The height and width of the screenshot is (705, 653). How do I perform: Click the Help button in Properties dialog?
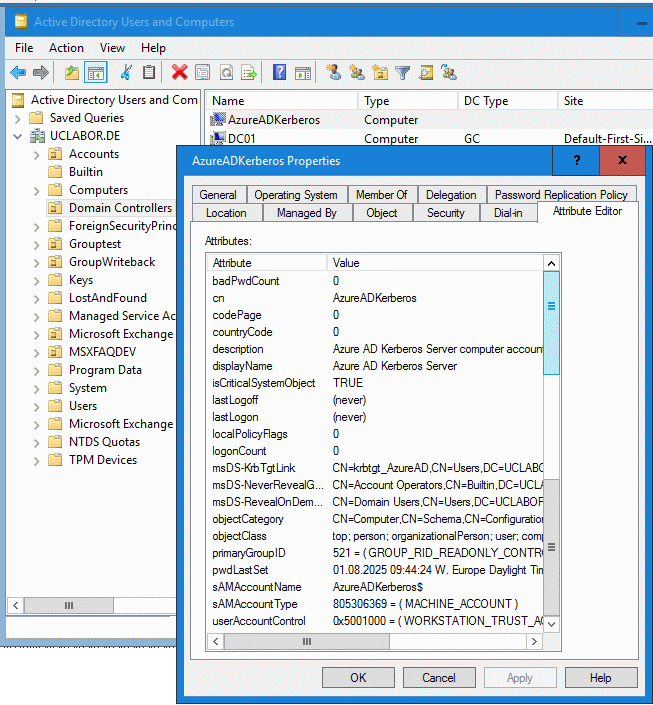tap(601, 677)
